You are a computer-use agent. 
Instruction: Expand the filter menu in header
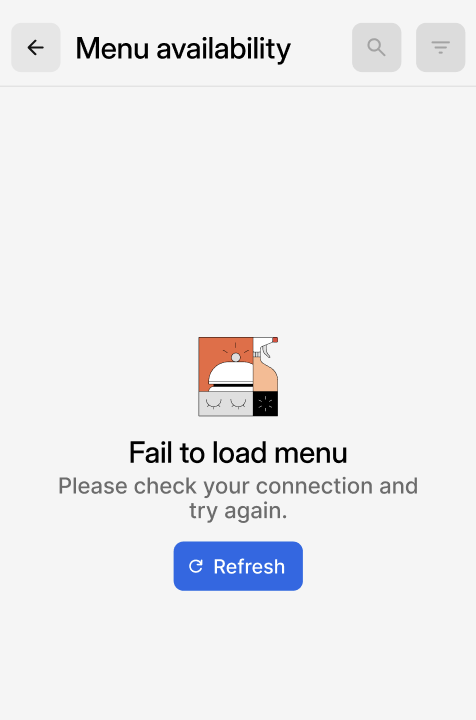441,47
